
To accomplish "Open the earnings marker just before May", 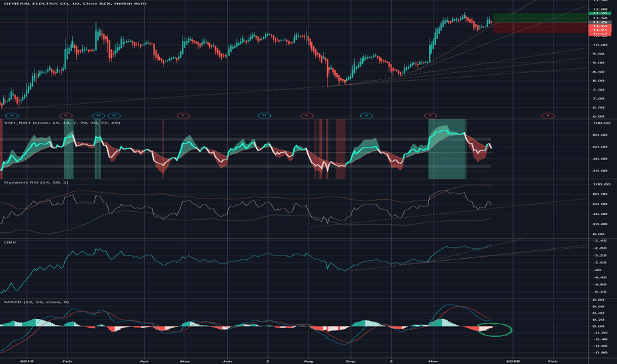I will click(183, 115).
